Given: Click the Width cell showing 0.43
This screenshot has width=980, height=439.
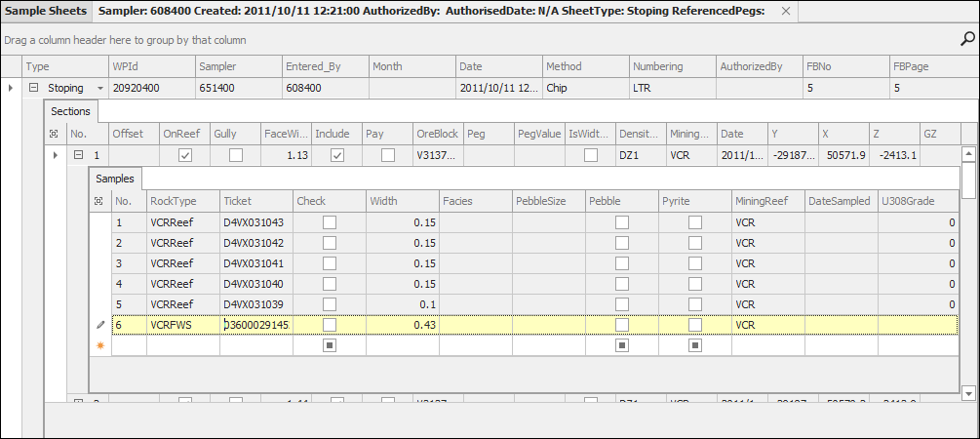Looking at the screenshot, I should (x=402, y=325).
